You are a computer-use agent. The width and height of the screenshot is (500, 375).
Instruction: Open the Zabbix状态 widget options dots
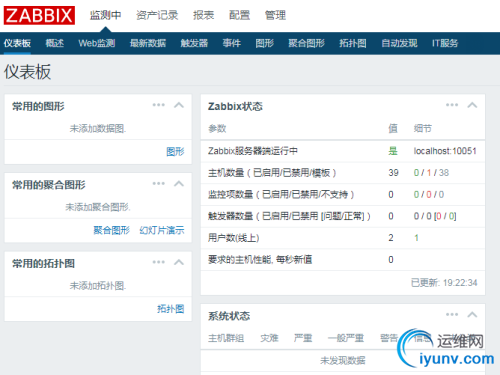[x=452, y=105]
